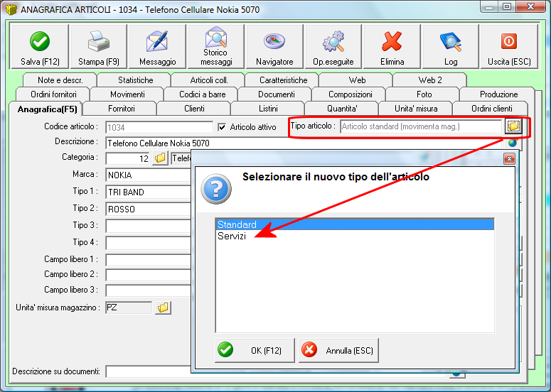This screenshot has width=551, height=392.
Task: Click the empty Tipo 3 field
Action: [148, 226]
